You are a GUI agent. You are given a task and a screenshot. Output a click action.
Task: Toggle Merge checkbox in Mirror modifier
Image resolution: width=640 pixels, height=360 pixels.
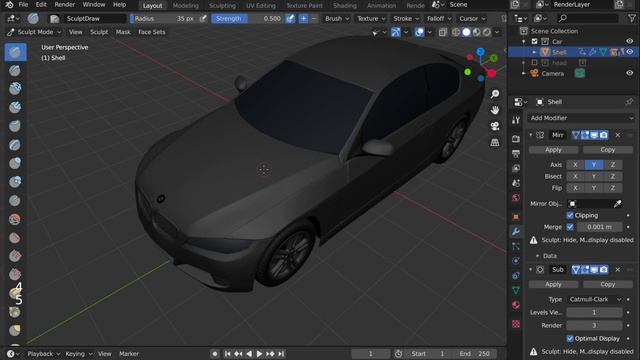pos(570,227)
